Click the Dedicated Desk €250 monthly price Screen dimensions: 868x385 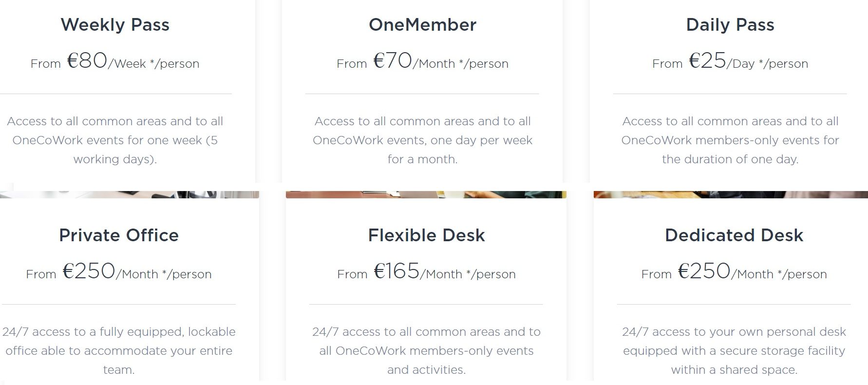(704, 271)
